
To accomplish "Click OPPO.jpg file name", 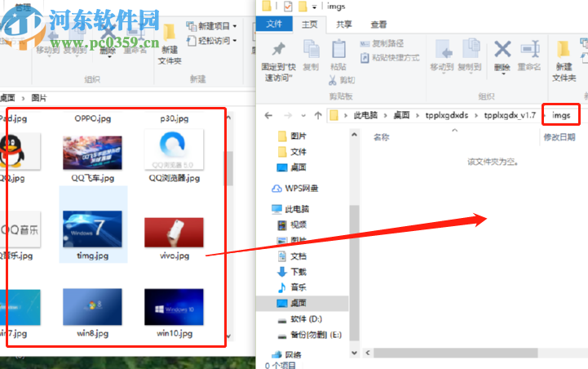I will coord(93,118).
